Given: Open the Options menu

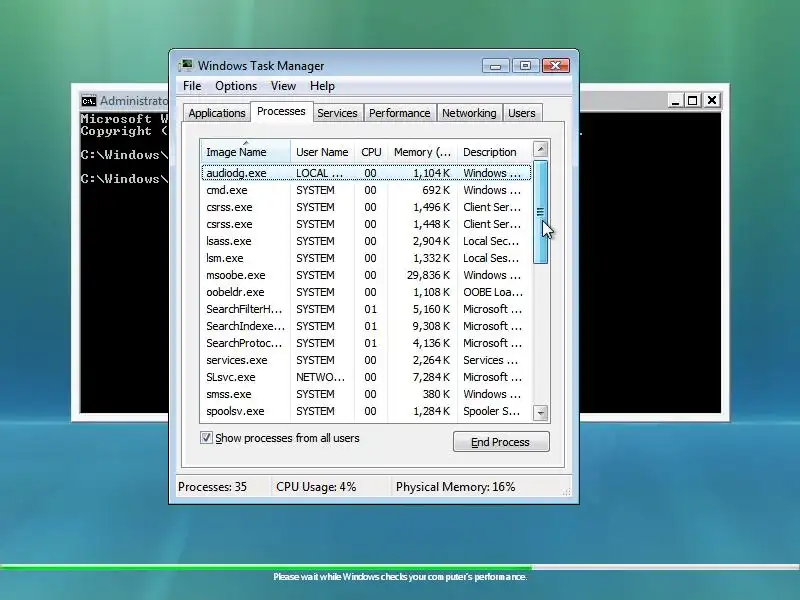Looking at the screenshot, I should click(x=236, y=86).
